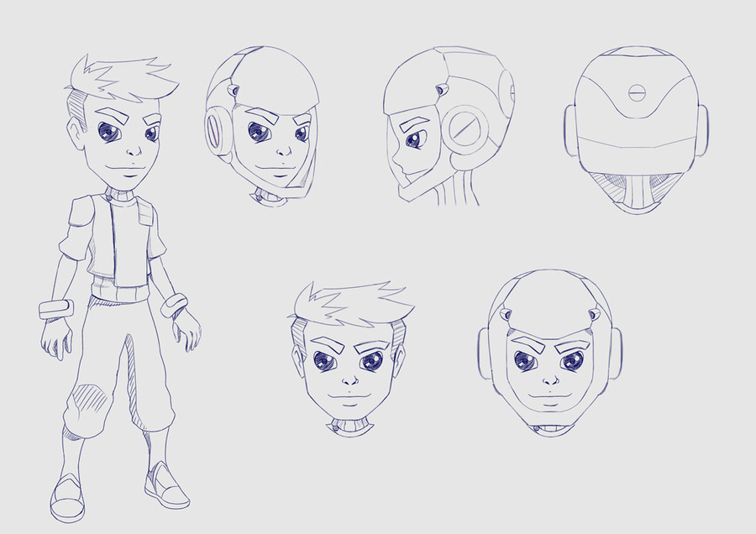Click the nose on the front-view helmeted face
This screenshot has width=756, height=534.
[x=549, y=380]
